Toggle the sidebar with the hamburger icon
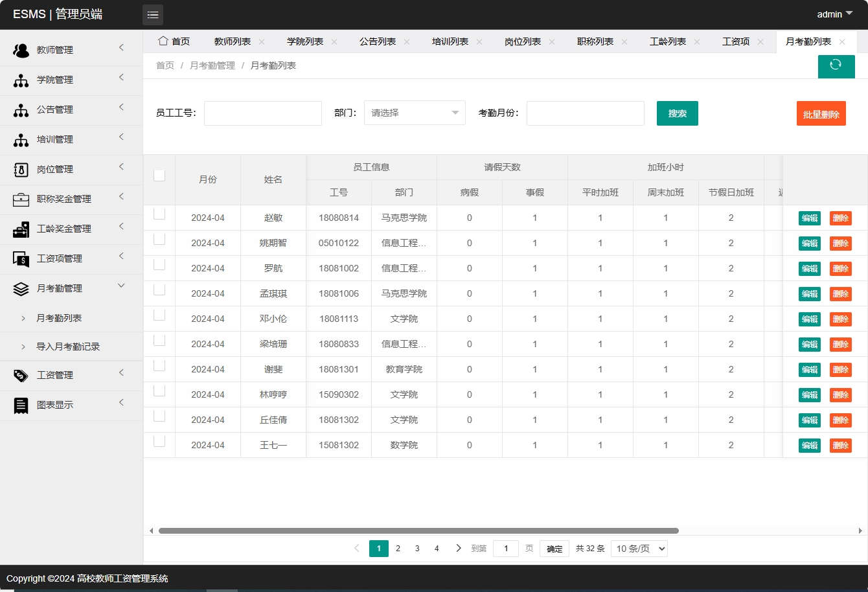This screenshot has width=868, height=592. coord(153,14)
